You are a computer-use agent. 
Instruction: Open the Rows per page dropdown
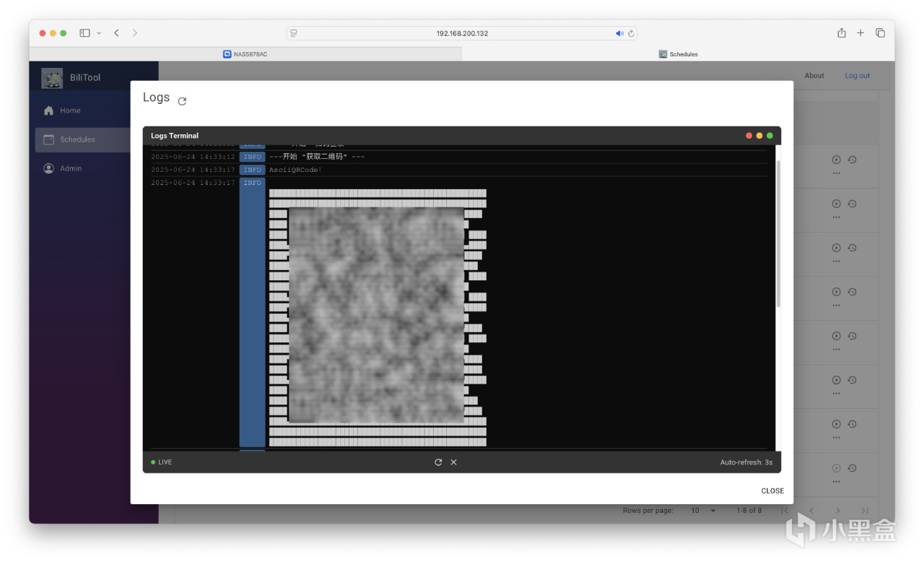[703, 511]
